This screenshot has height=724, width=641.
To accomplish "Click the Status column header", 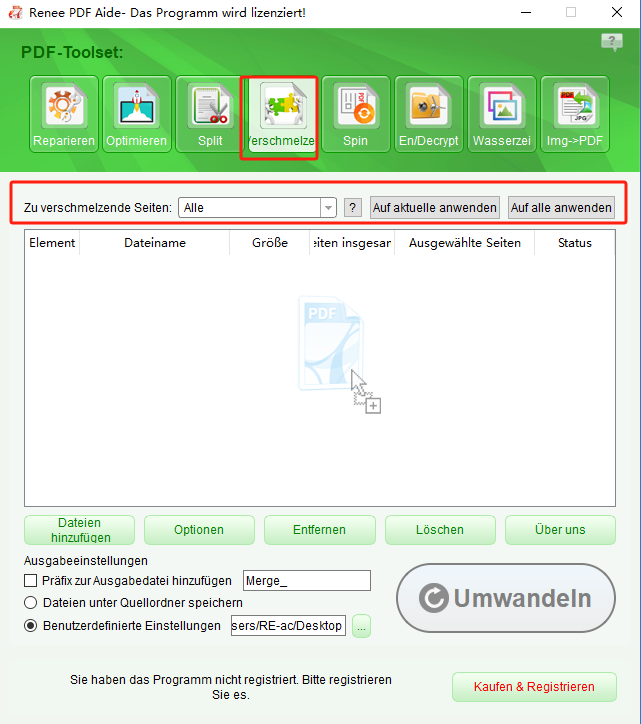I will point(575,243).
